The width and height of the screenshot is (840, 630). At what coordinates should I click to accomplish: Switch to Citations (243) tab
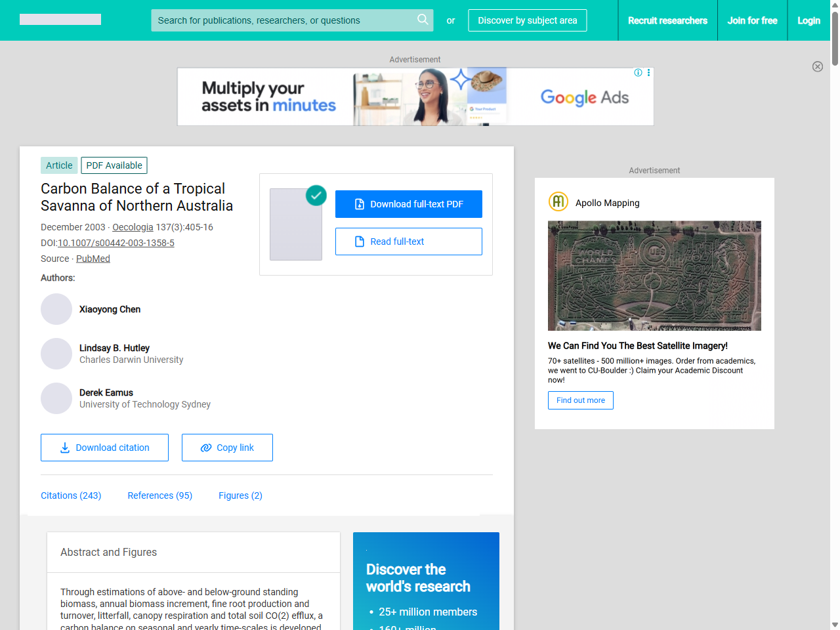pyautogui.click(x=71, y=495)
